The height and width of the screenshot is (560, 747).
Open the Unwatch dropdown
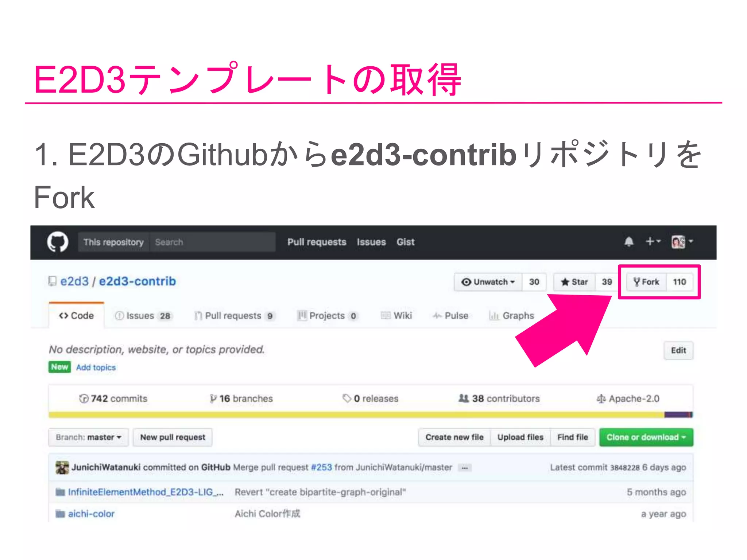click(x=488, y=282)
